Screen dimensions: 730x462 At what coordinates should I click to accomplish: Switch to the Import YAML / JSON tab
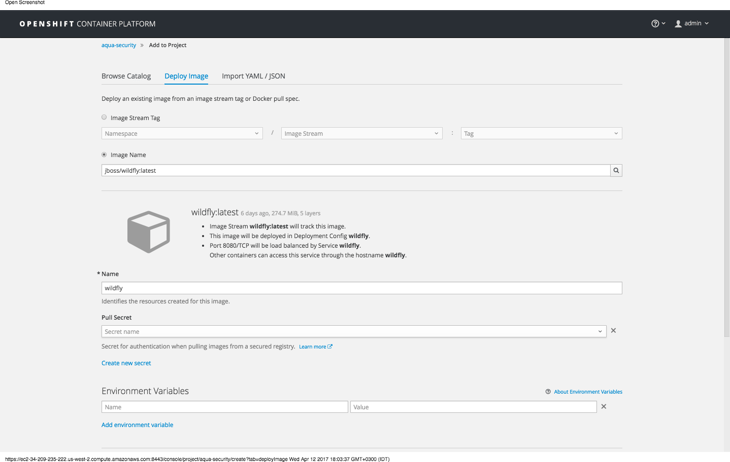[253, 76]
